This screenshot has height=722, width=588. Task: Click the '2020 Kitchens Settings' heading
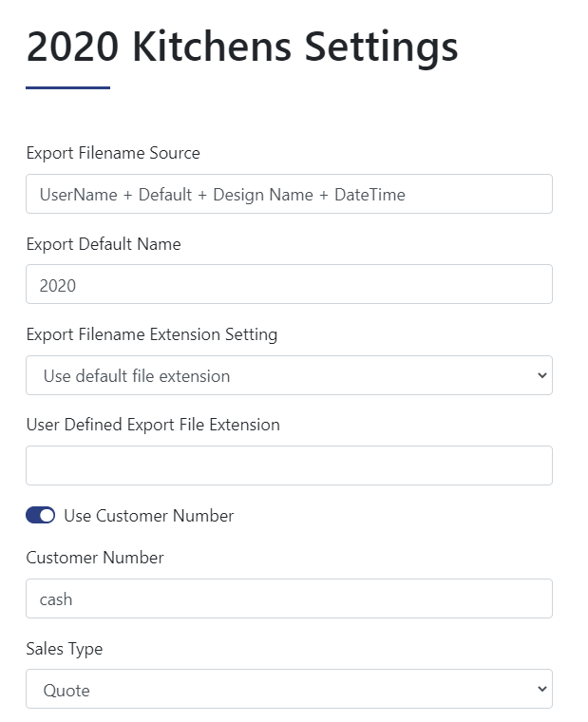click(x=242, y=46)
